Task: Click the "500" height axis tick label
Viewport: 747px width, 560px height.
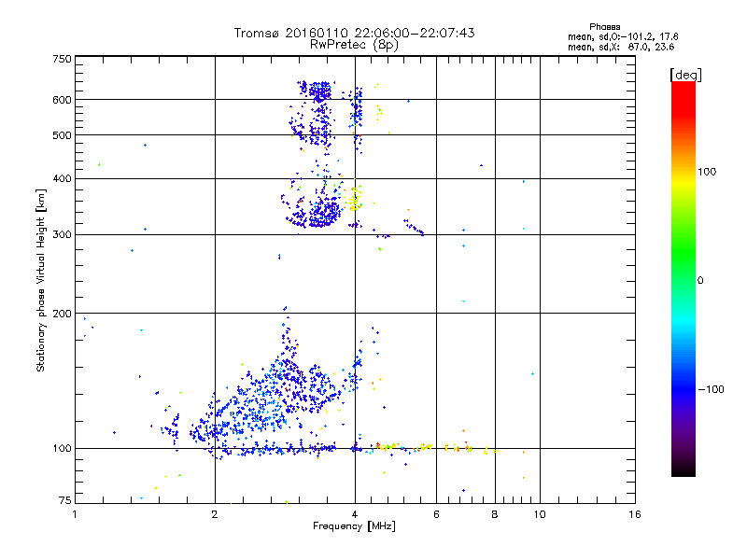Action: pos(62,135)
